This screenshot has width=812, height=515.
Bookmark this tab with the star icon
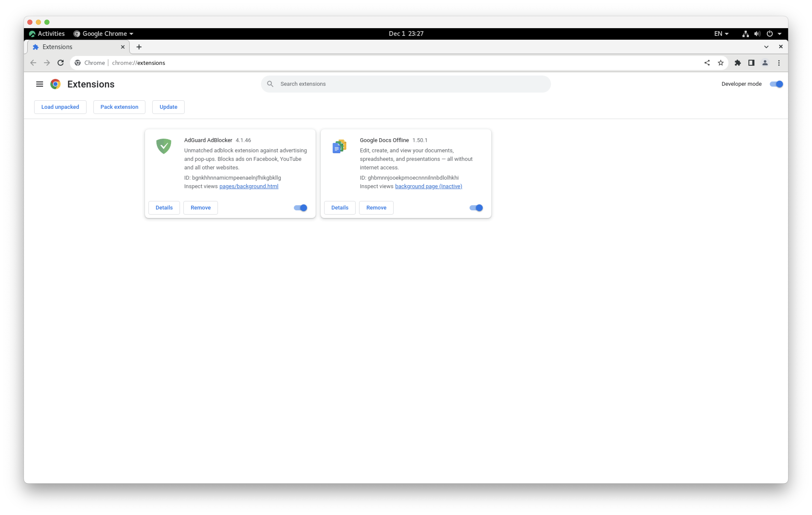tap(721, 63)
